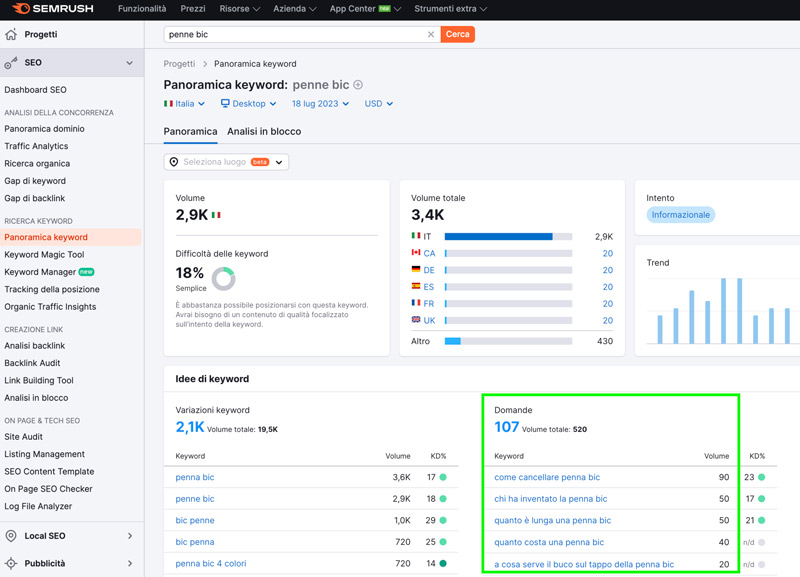
Task: Open the DE country link
Action: (x=429, y=270)
